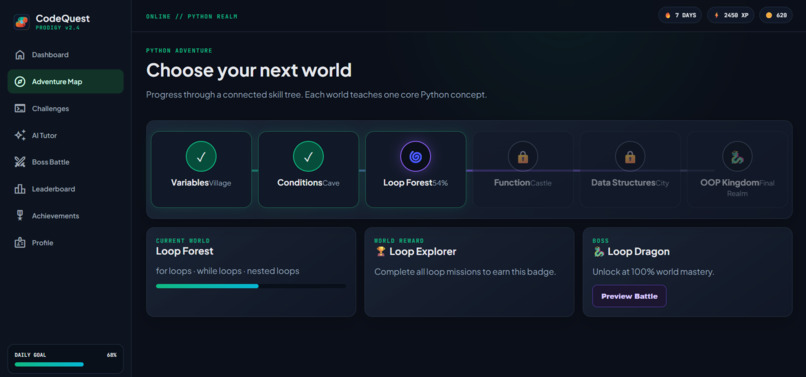This screenshot has height=377, width=806.
Task: Click the CodeQuest logo icon
Action: 22,22
